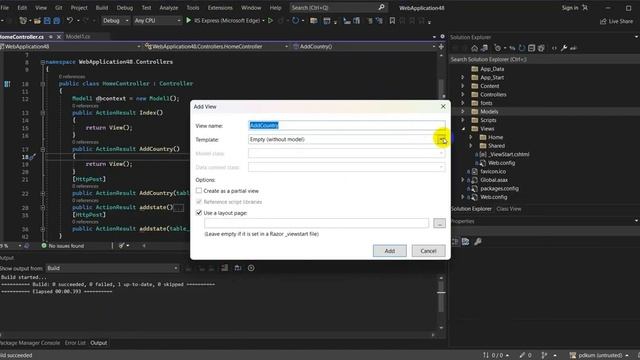Open the Debug configuration dropdown
The width and height of the screenshot is (640, 360).
[115, 20]
